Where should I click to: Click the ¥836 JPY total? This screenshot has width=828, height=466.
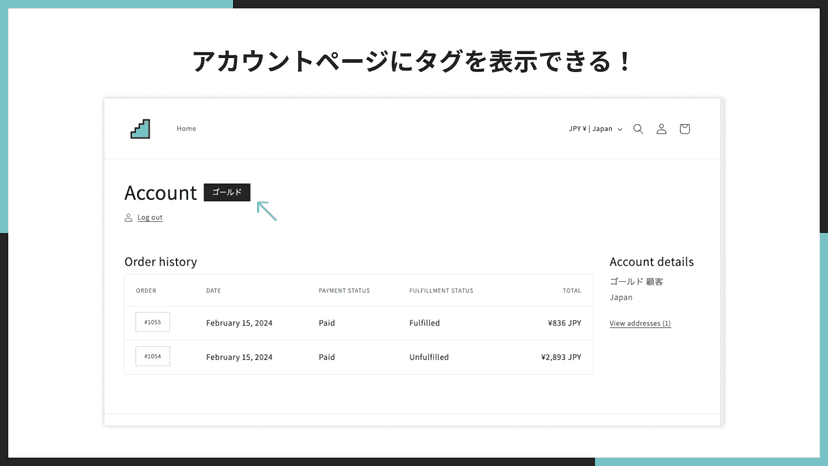pos(564,323)
